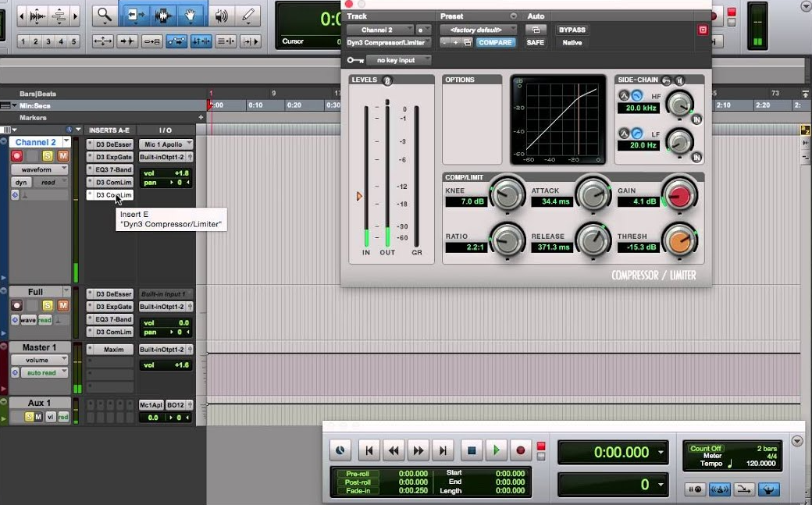812x505 pixels.
Task: Click the red plugin target button
Action: 703,30
